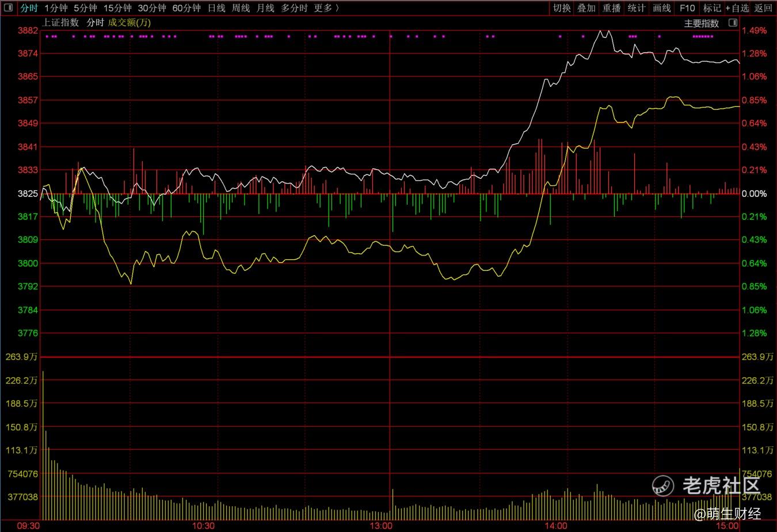Show the 周线 weekly chart
The image size is (777, 532).
241,8
